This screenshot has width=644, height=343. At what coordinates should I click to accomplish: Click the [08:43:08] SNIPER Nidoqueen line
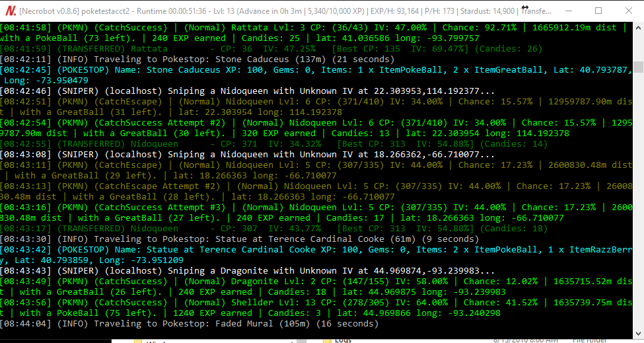[247, 155]
